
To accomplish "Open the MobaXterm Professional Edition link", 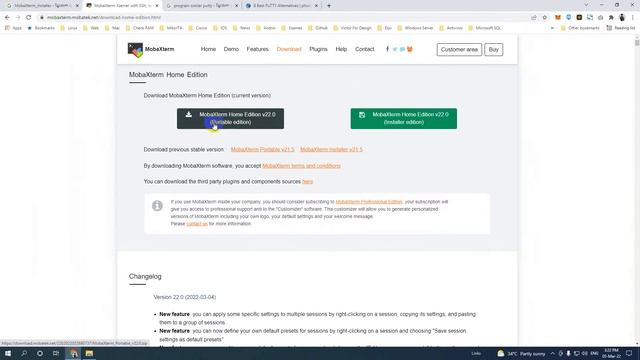I will (369, 202).
